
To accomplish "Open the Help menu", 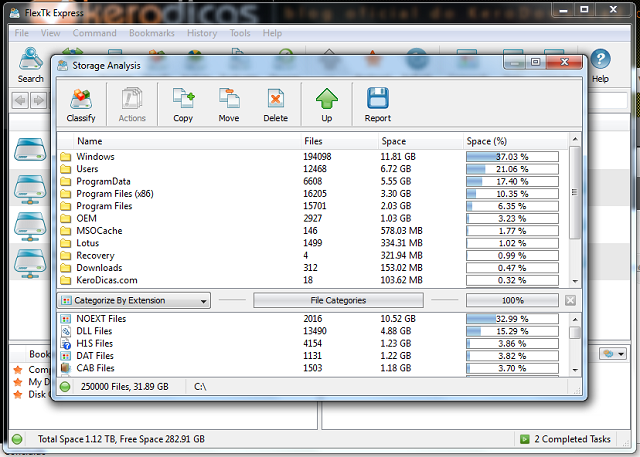I will click(x=272, y=33).
